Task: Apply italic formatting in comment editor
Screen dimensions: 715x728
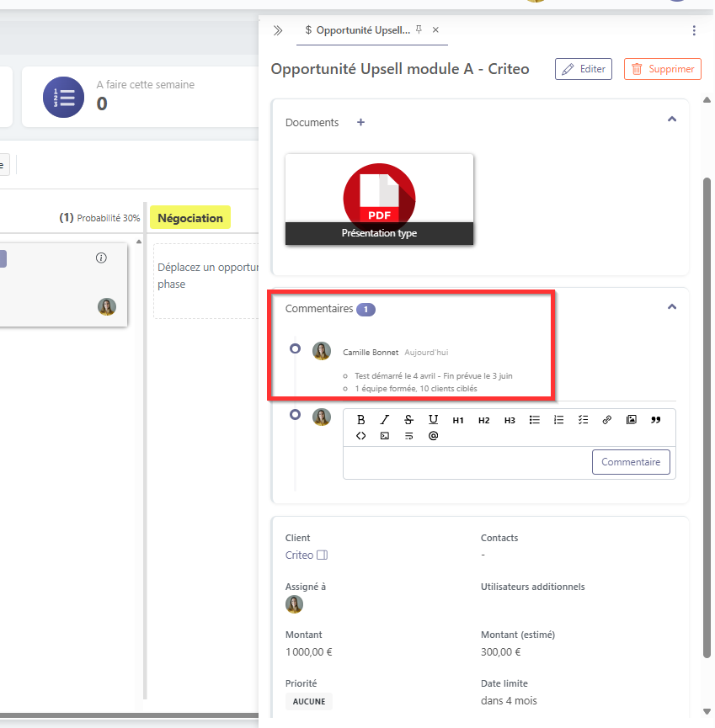Action: [x=385, y=420]
